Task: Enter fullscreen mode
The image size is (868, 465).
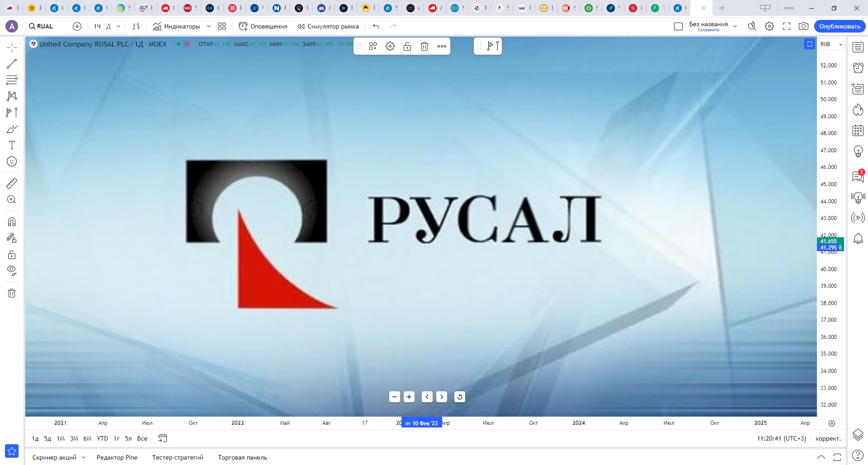Action: pos(787,26)
